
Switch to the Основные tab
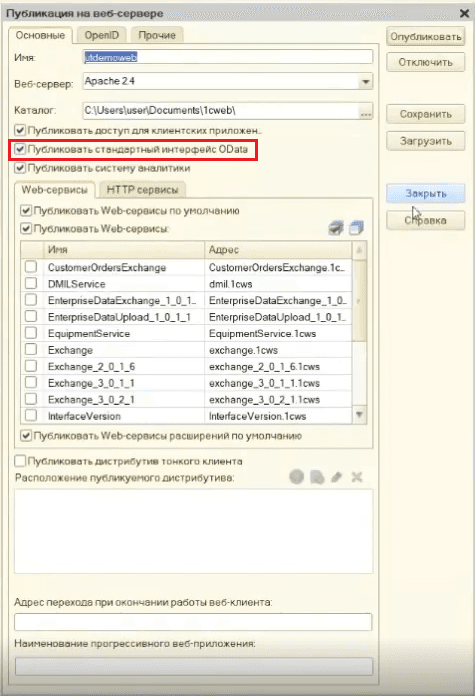pos(40,35)
